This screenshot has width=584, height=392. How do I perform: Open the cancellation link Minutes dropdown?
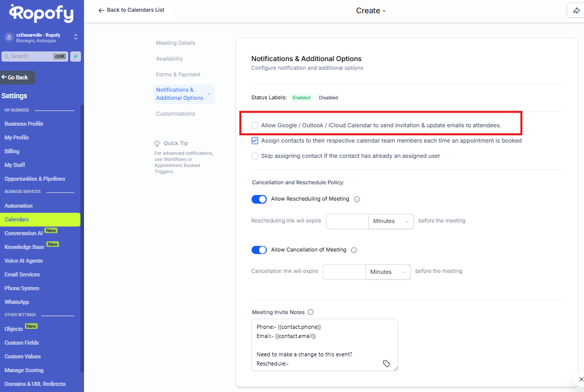[388, 272]
